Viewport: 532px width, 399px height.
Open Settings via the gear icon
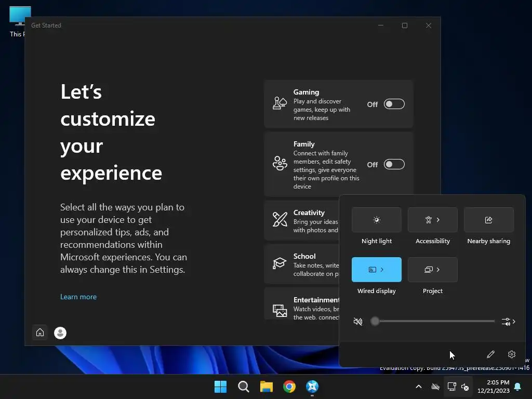point(512,354)
